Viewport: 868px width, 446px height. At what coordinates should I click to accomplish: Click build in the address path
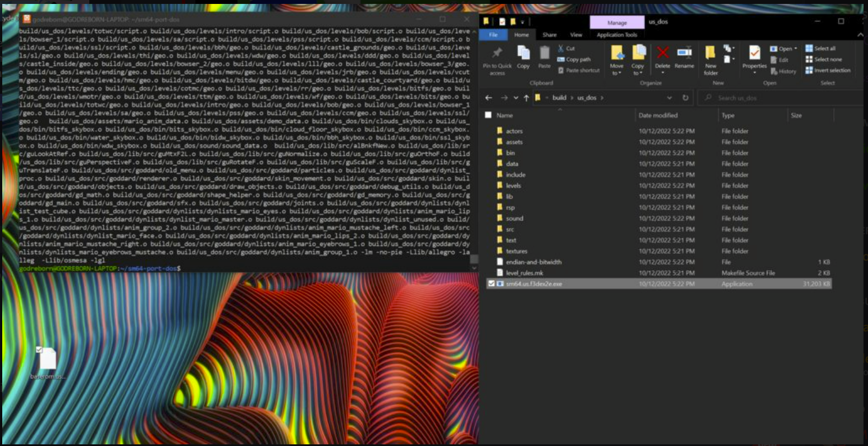pyautogui.click(x=559, y=98)
